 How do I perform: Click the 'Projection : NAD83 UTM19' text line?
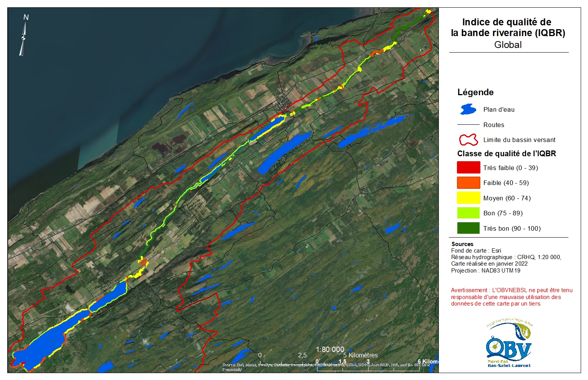485,271
